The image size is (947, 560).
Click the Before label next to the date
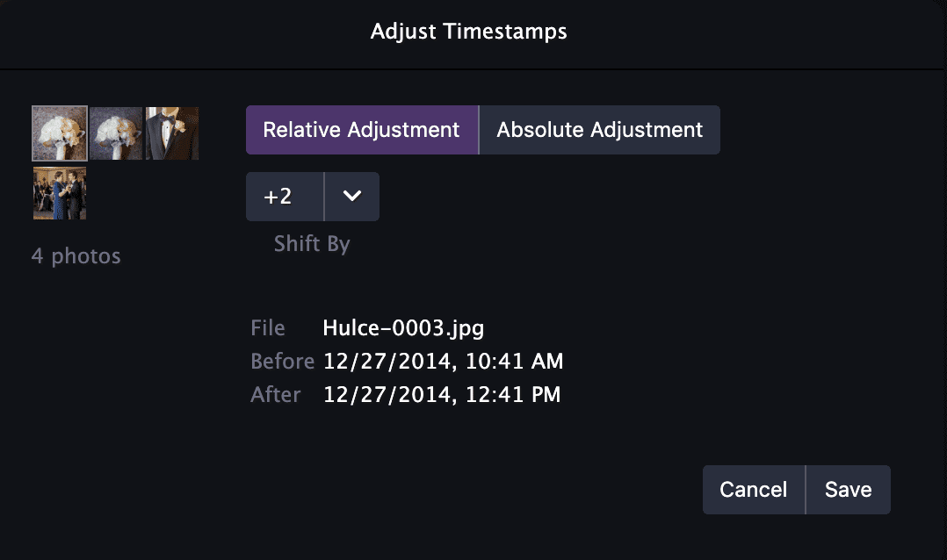283,361
